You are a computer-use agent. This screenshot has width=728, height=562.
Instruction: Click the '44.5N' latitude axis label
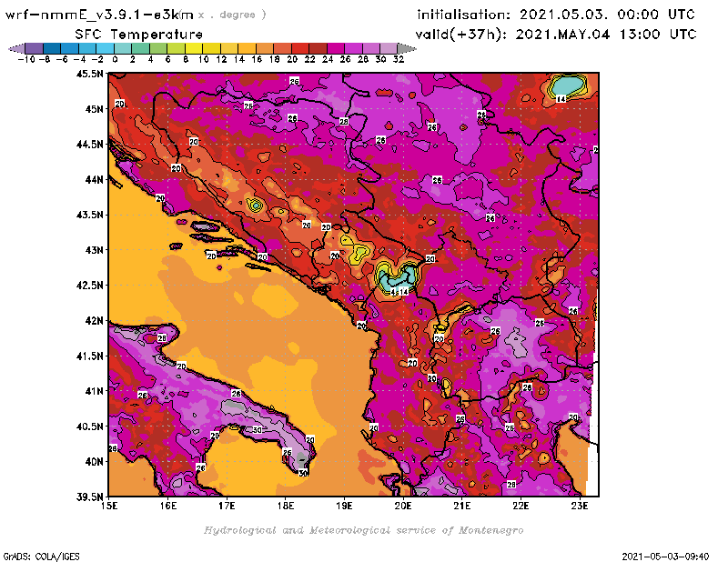pos(89,145)
